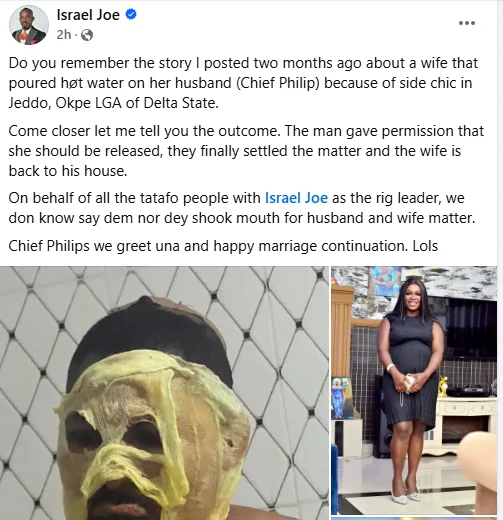Screen dimensions: 503x520
Task: Click the words "Delta State." in the post
Action: pyautogui.click(x=181, y=103)
